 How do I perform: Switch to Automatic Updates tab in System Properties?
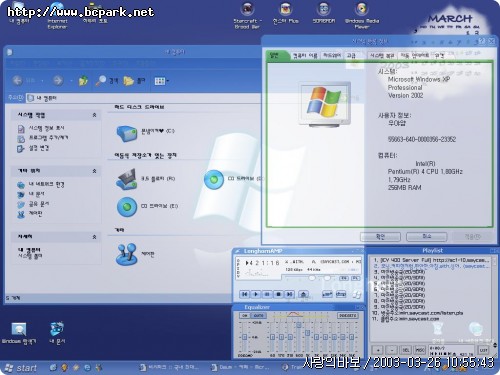click(415, 56)
